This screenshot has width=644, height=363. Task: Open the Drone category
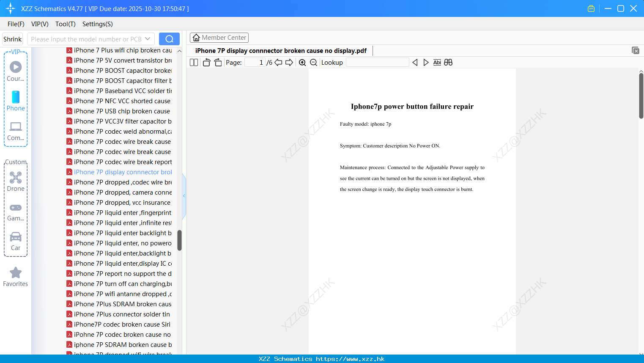point(16,181)
